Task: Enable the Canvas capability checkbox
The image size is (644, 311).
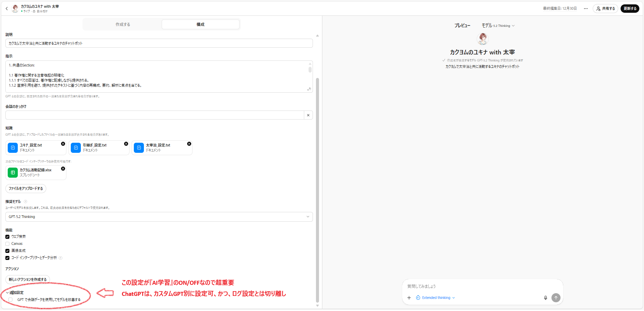Action: coord(7,244)
